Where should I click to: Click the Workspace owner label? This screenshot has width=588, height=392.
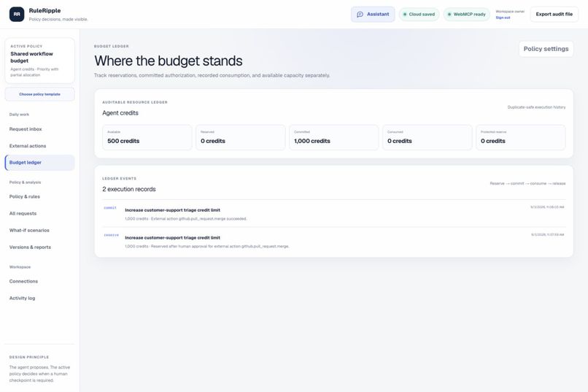pos(510,12)
